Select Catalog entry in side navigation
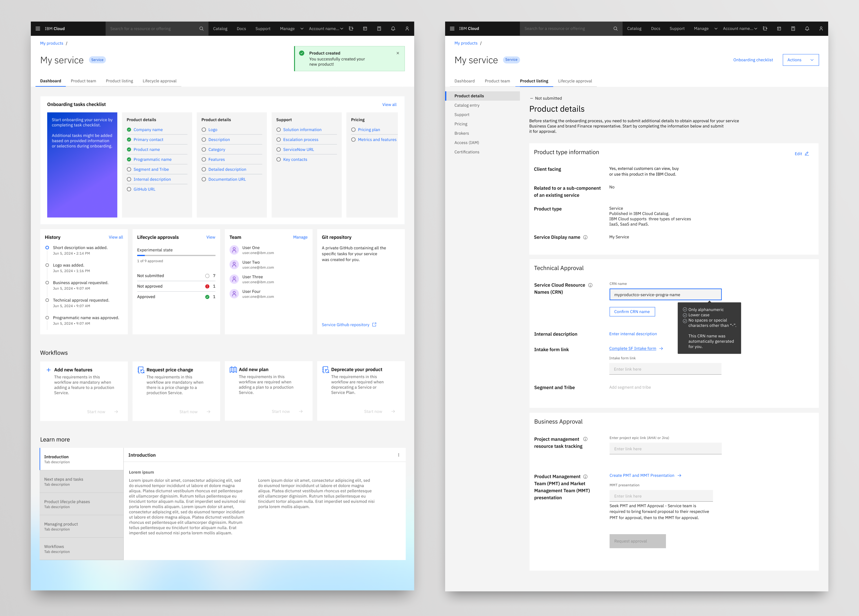Image resolution: width=859 pixels, height=616 pixels. pyautogui.click(x=467, y=105)
